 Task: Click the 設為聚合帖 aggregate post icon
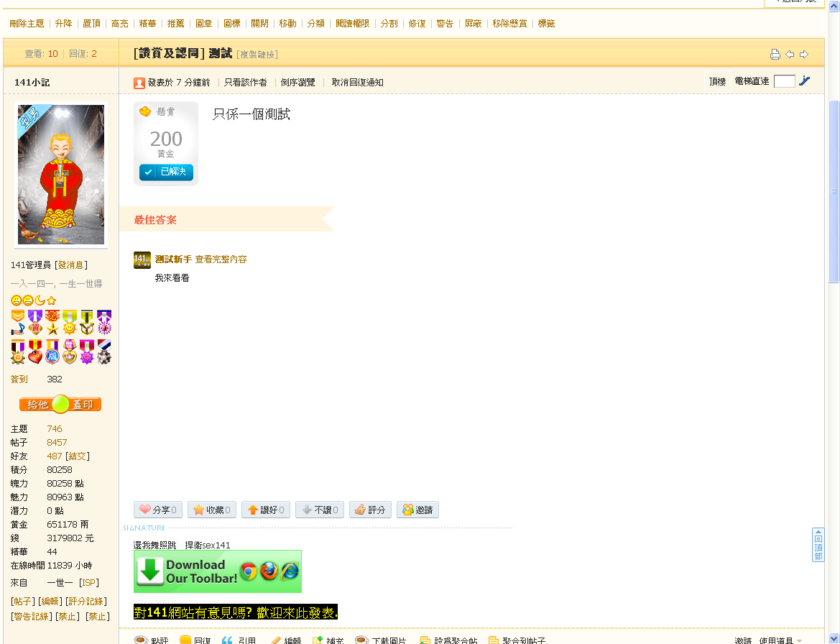click(426, 640)
